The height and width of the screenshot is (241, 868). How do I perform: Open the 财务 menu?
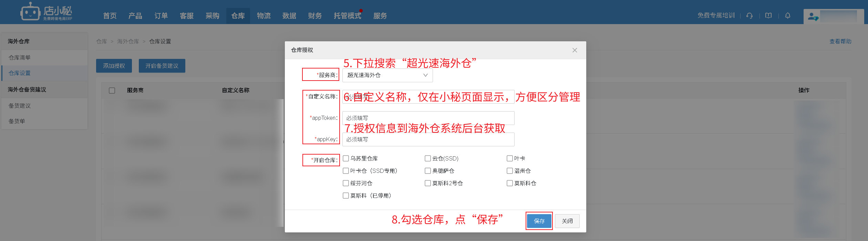point(315,16)
